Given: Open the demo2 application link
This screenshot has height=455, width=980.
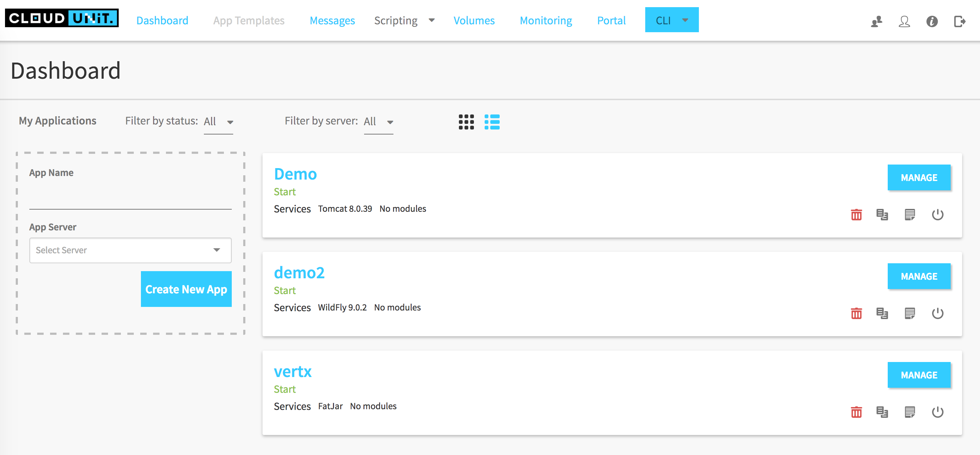Looking at the screenshot, I should [x=299, y=272].
